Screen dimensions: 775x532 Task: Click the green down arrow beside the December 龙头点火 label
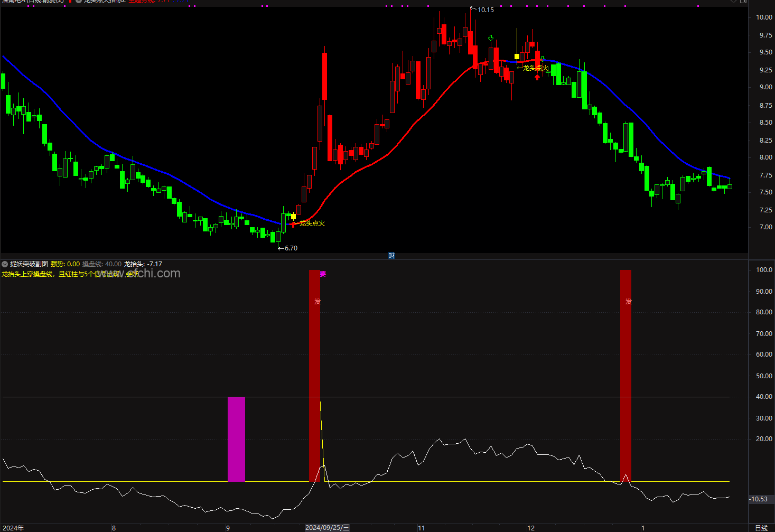[543, 59]
